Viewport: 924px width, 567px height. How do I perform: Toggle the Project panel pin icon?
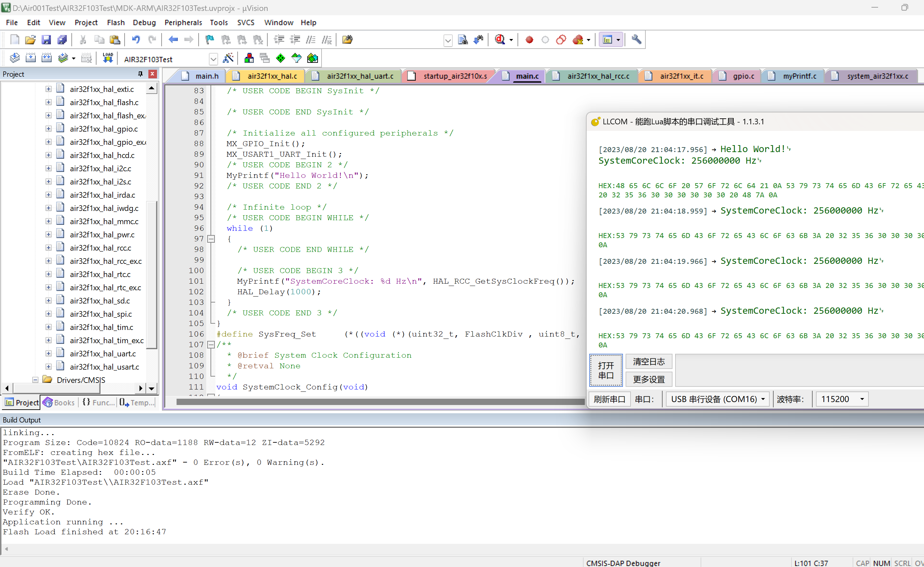pyautogui.click(x=140, y=74)
